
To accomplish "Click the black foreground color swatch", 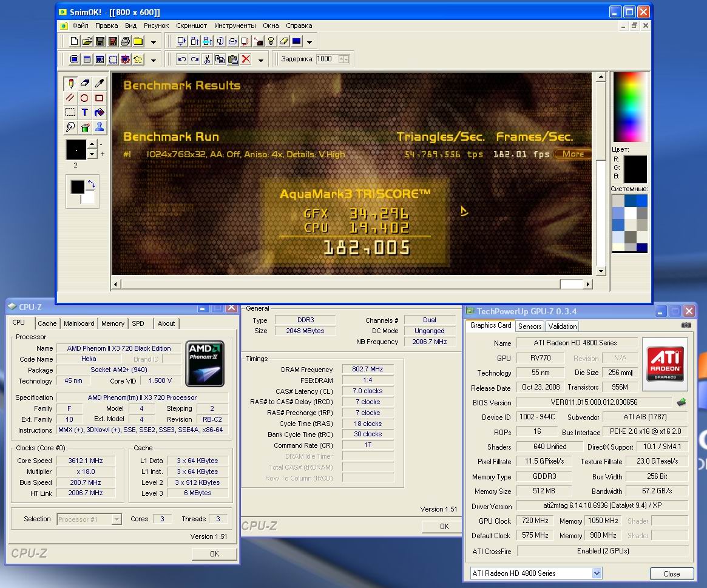I will click(x=77, y=187).
